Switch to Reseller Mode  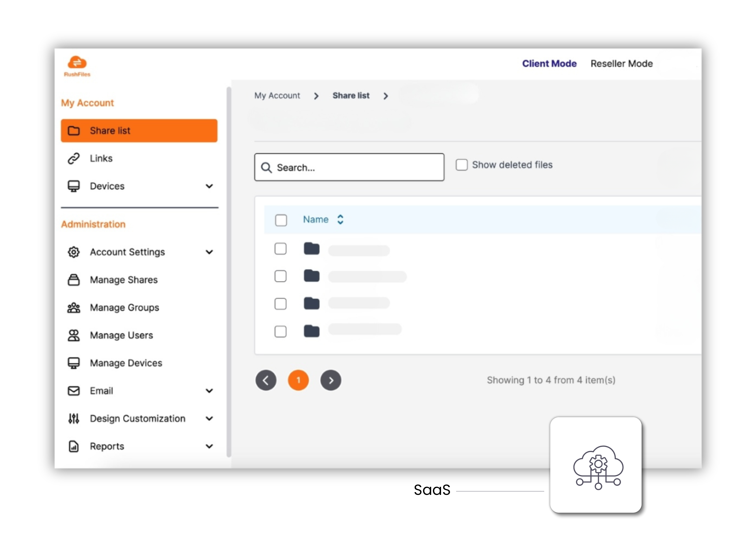621,64
